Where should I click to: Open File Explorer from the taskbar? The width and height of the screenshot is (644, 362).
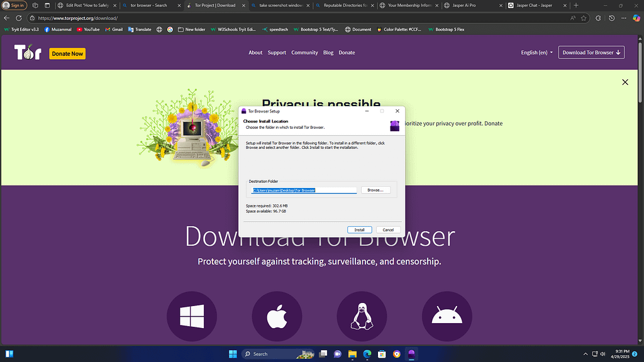352,354
